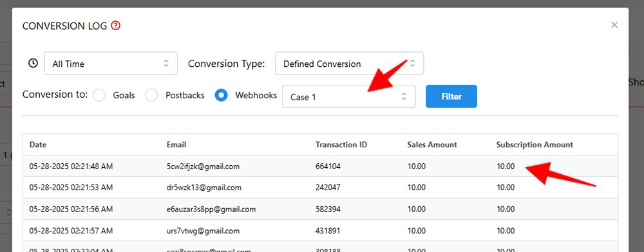The width and height of the screenshot is (644, 252).
Task: Click transaction ID 431891
Action: click(328, 231)
